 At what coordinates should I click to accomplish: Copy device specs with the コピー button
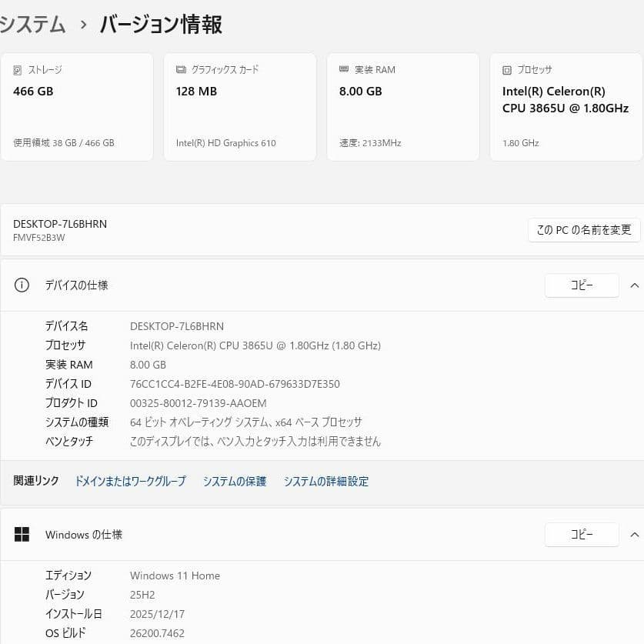coord(582,285)
